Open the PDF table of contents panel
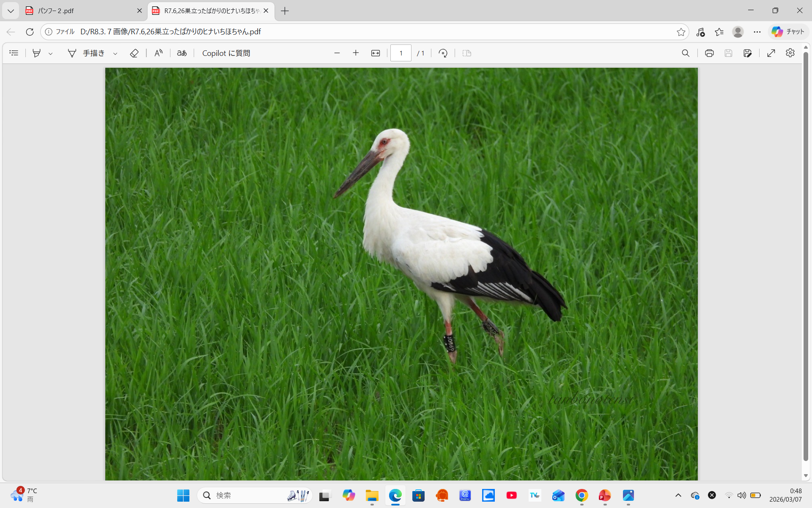The image size is (812, 508). (x=14, y=53)
